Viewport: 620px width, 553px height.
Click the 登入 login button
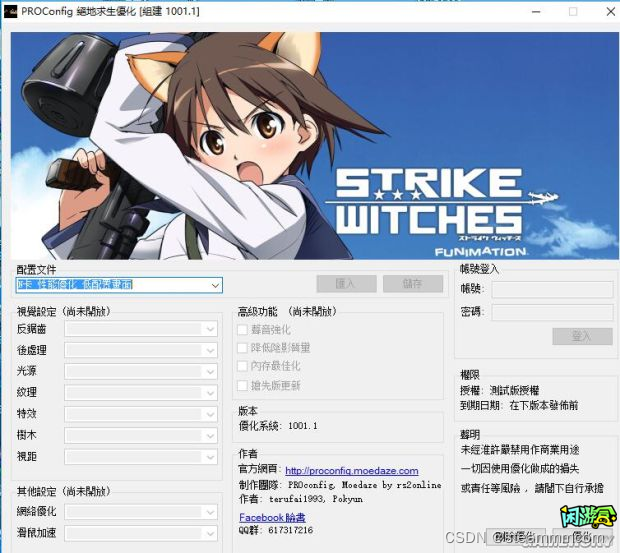582,336
